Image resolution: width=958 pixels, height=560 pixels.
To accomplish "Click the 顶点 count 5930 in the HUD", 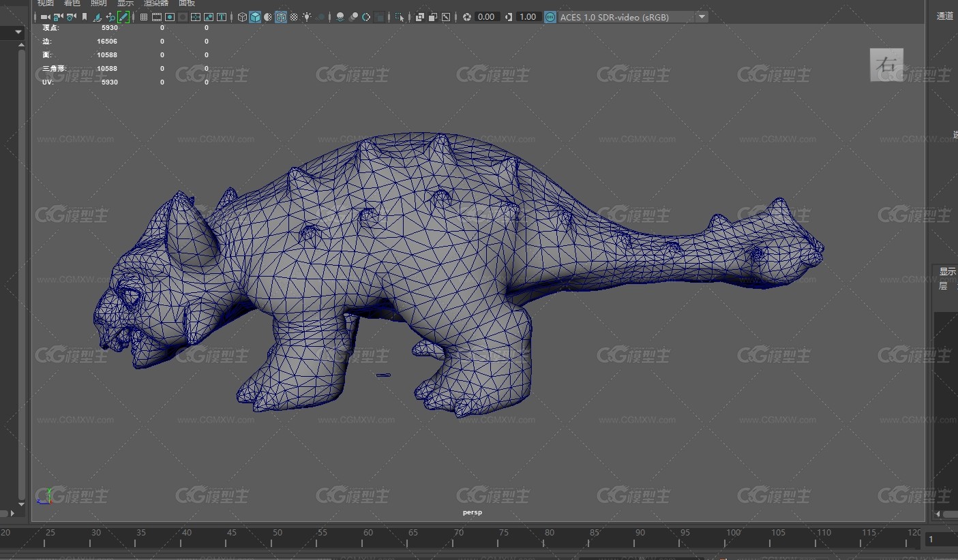I will 109,28.
